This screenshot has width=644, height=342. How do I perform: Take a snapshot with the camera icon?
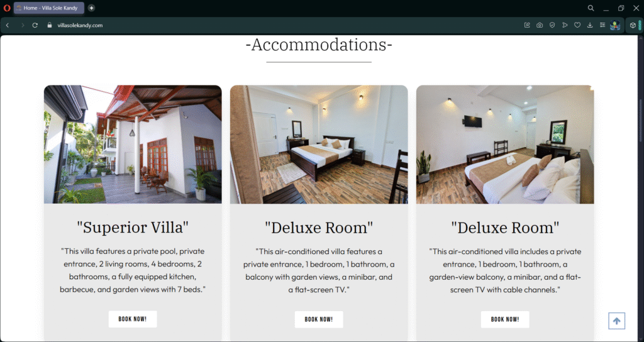[x=540, y=25]
